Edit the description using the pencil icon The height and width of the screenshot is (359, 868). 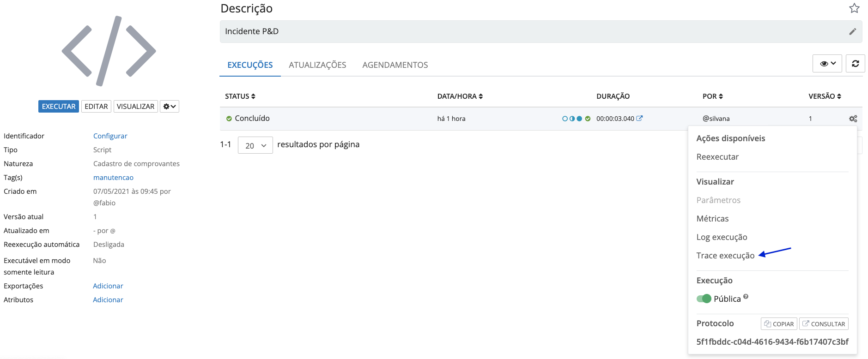point(852,31)
